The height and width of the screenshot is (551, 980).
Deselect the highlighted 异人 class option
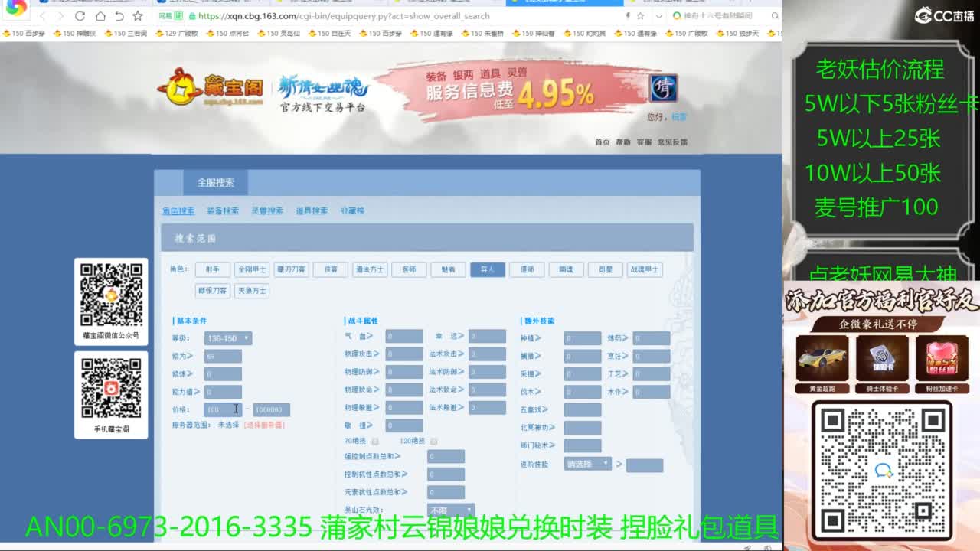click(488, 269)
